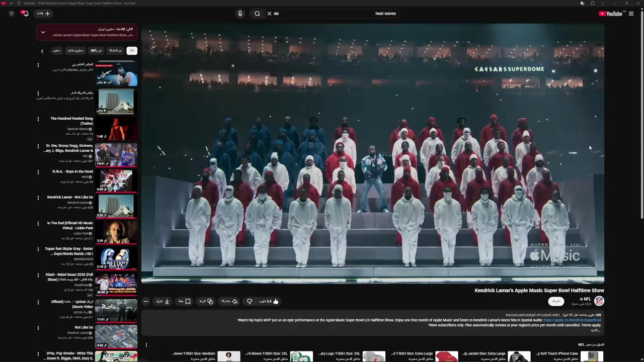Viewport: 644px width, 362px height.
Task: Expand the description with the more link
Action: [x=596, y=330]
